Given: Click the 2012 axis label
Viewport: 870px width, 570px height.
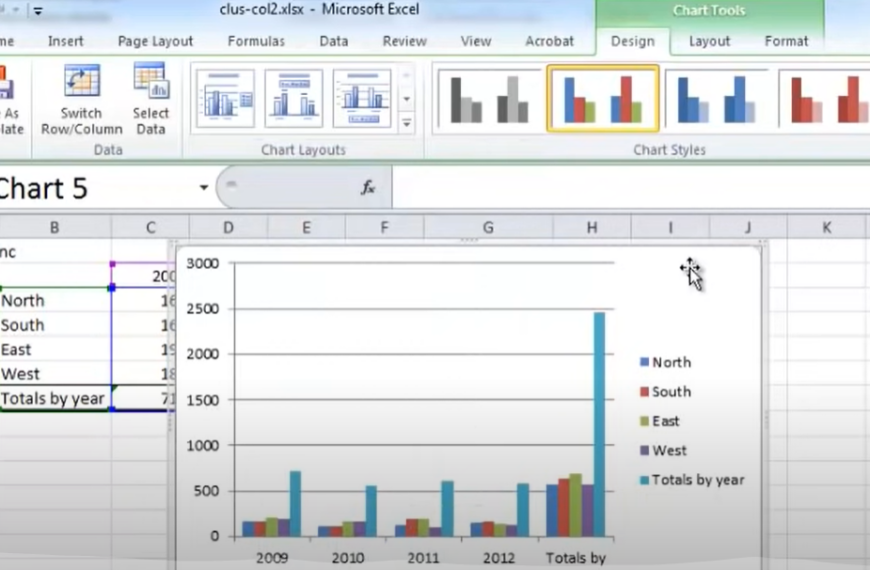Looking at the screenshot, I should 499,558.
